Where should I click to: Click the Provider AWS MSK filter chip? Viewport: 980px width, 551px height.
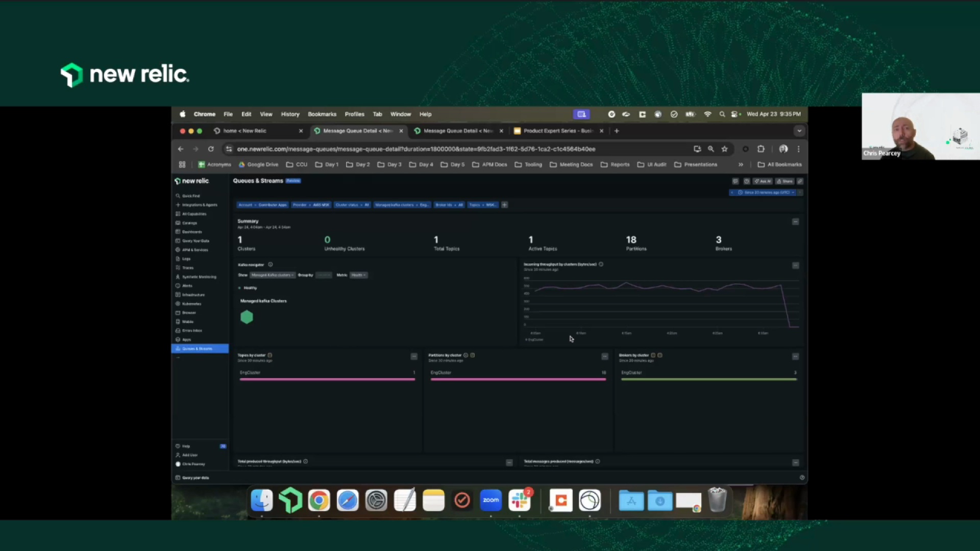(311, 205)
